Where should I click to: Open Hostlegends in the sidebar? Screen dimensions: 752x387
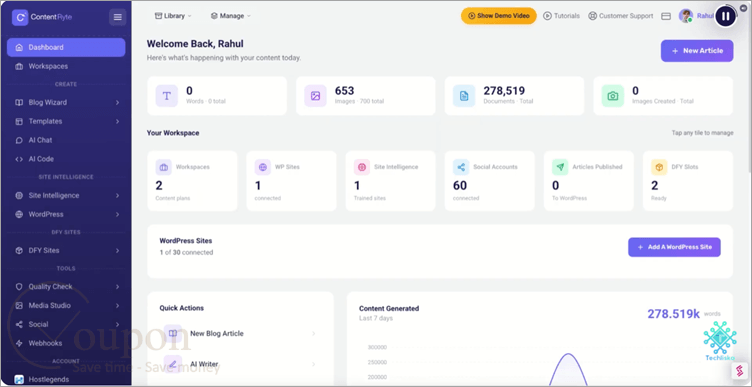click(66, 379)
